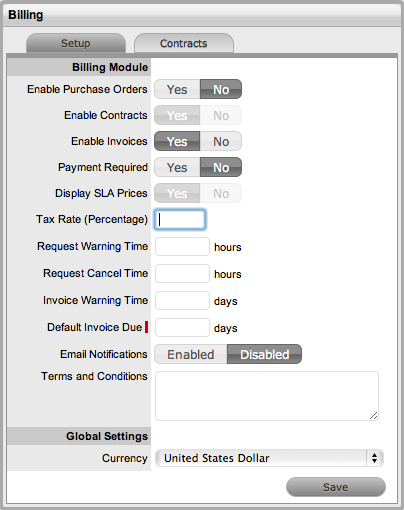The width and height of the screenshot is (404, 510).
Task: Turn Payment Required to No
Action: (x=221, y=167)
